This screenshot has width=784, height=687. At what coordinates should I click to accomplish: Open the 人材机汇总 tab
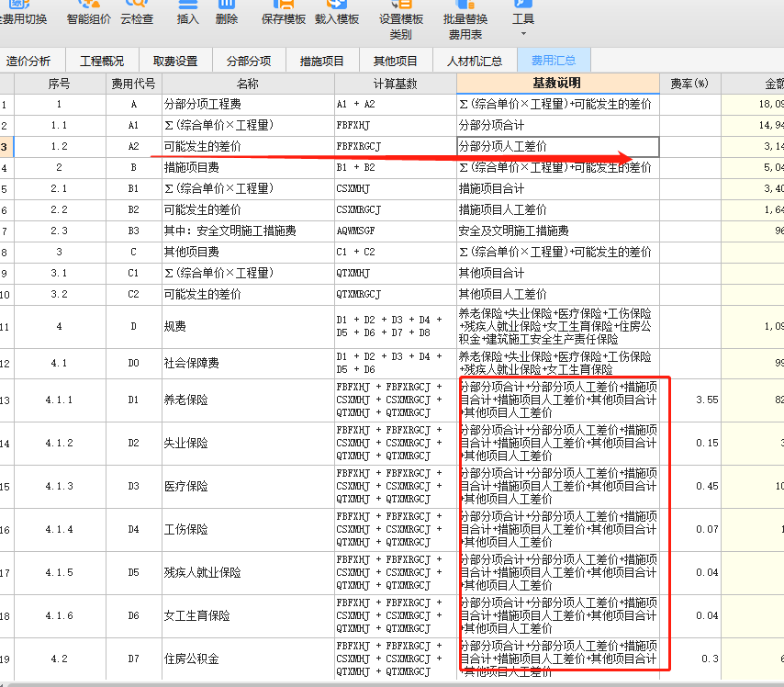tap(475, 61)
